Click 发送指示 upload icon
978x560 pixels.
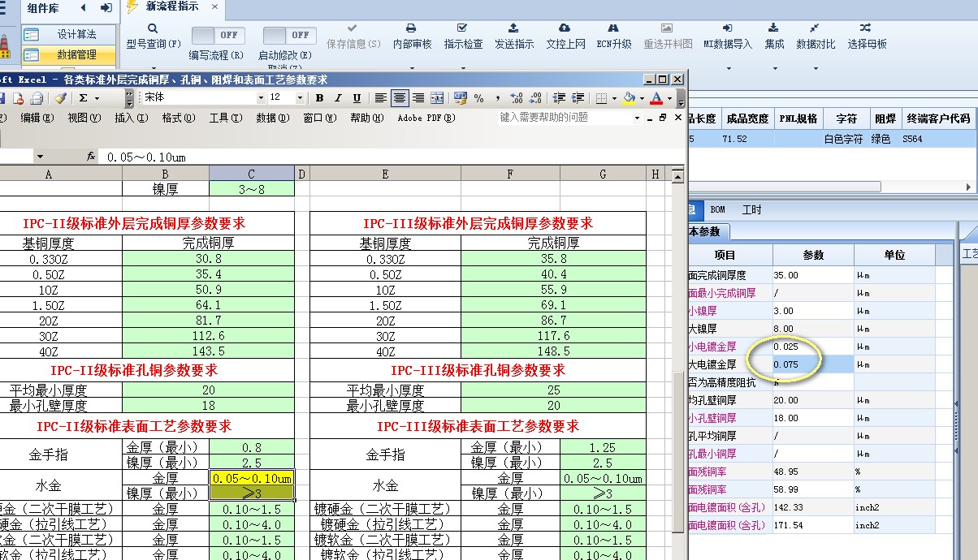coord(513,28)
